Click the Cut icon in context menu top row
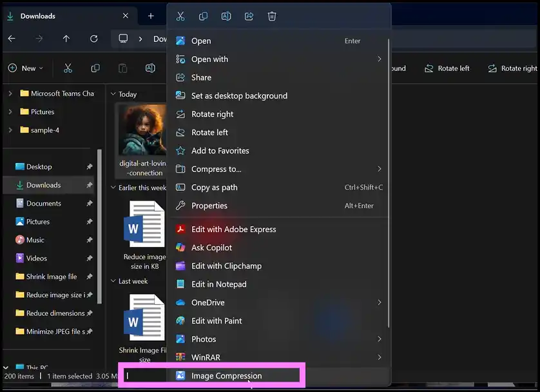The height and width of the screenshot is (392, 540). [180, 16]
